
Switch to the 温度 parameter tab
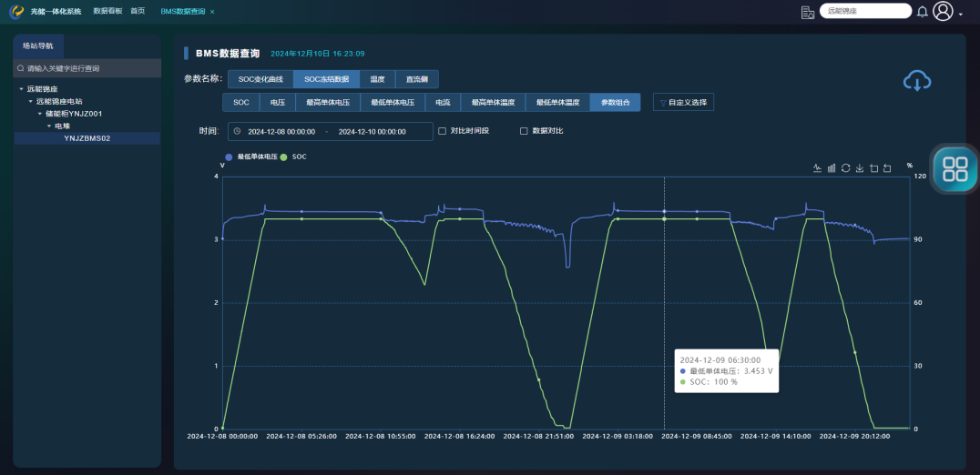coord(377,79)
